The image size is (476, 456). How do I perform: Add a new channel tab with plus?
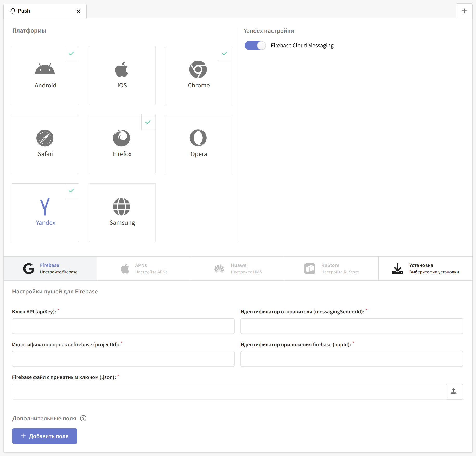[464, 11]
